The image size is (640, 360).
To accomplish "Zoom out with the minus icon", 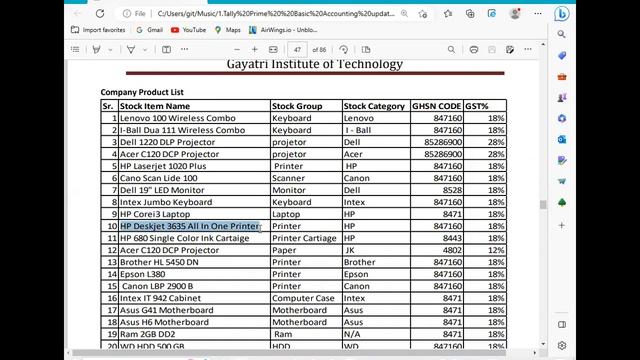I will pos(237,49).
